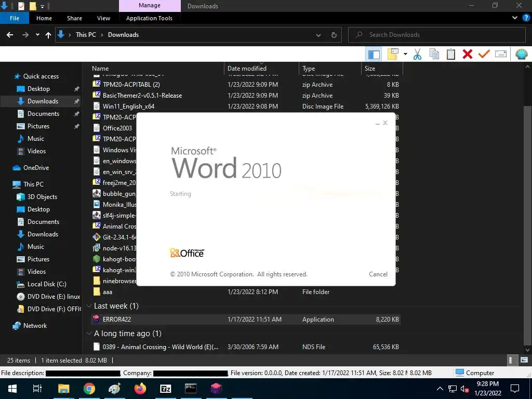This screenshot has width=532, height=399.
Task: Toggle the navigation pane toolbar button
Action: point(374,54)
